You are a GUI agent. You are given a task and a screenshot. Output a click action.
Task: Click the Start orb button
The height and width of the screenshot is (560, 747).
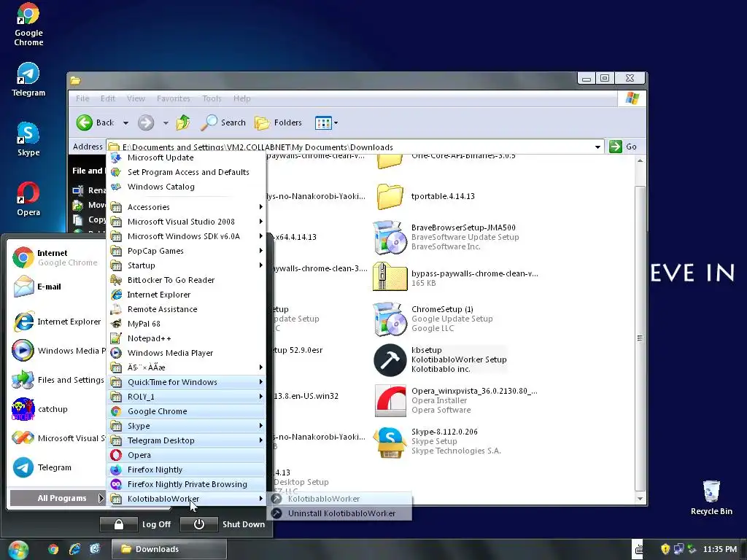coord(18,549)
